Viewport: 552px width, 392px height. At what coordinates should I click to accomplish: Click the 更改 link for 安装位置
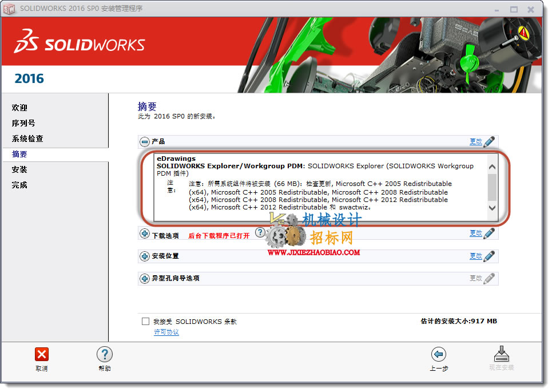point(475,256)
